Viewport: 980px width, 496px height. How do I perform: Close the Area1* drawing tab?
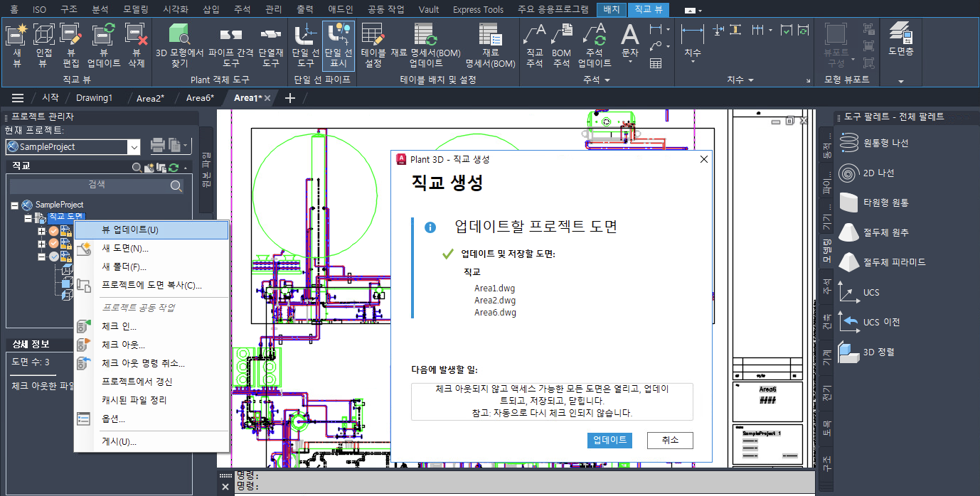click(267, 98)
